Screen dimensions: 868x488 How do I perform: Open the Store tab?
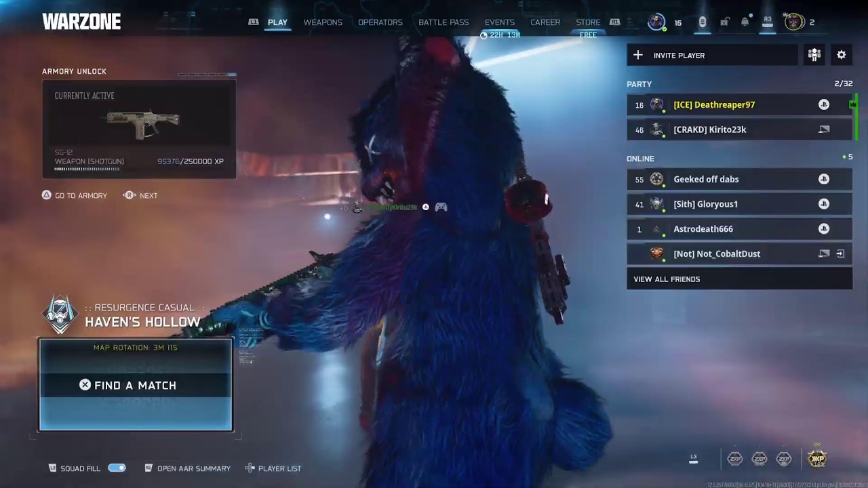click(588, 22)
